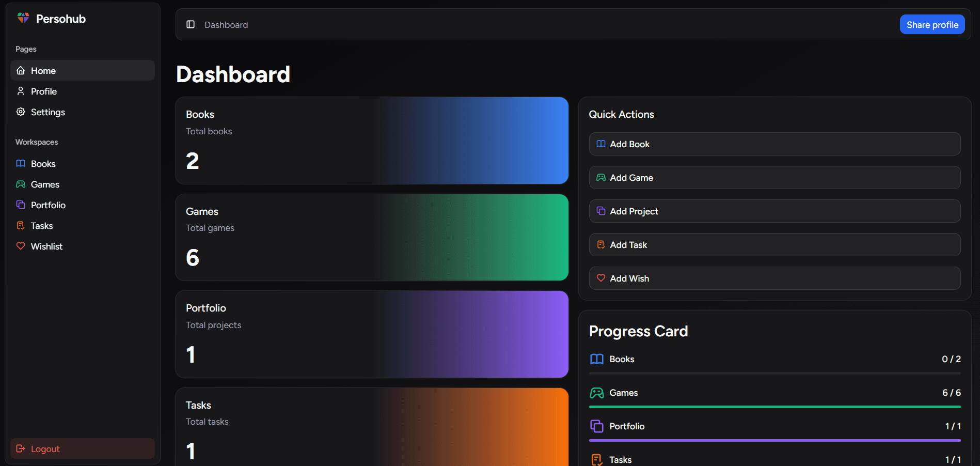The image size is (980, 466).
Task: Click the Tasks icon in sidebar
Action: [x=21, y=226]
